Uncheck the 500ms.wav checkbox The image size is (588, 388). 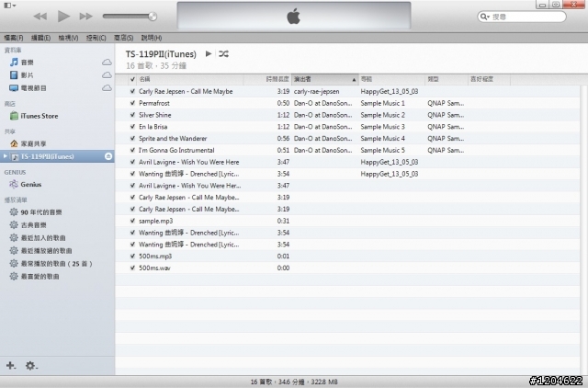tap(132, 268)
